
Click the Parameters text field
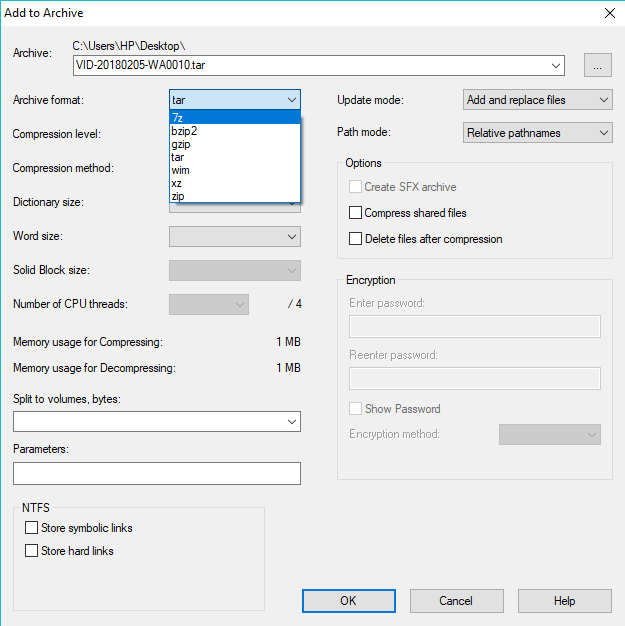(157, 473)
